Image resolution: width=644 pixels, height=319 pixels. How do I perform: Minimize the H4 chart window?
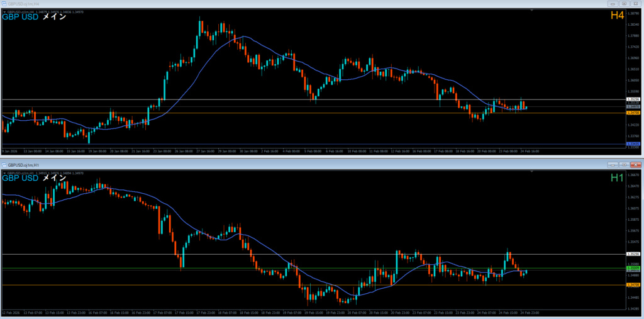[x=613, y=3]
